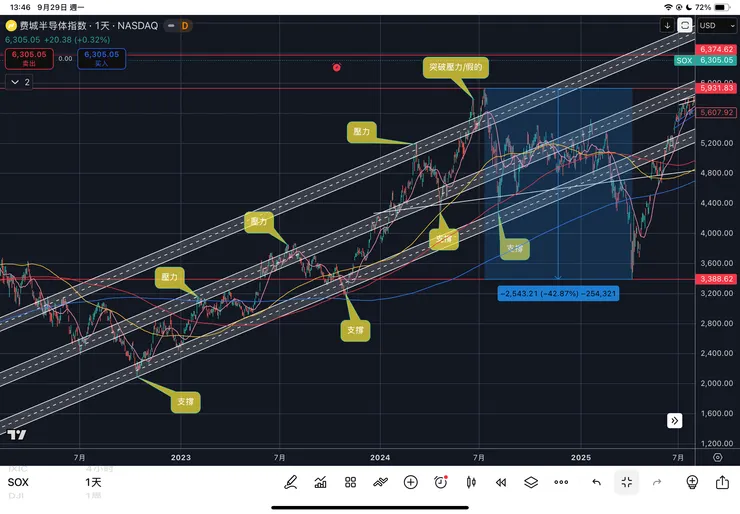Tap the 2023 label on time axis
740x514 pixels.
pyautogui.click(x=181, y=457)
